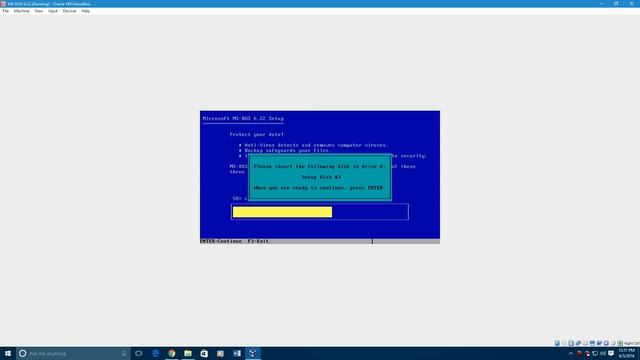Open the Windows Start menu

pos(8,353)
